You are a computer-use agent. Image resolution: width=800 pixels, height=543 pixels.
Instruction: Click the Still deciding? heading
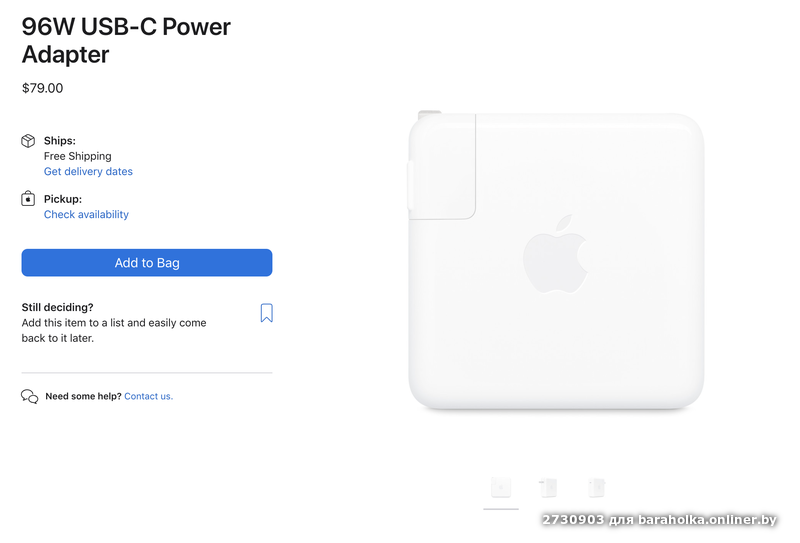58,307
